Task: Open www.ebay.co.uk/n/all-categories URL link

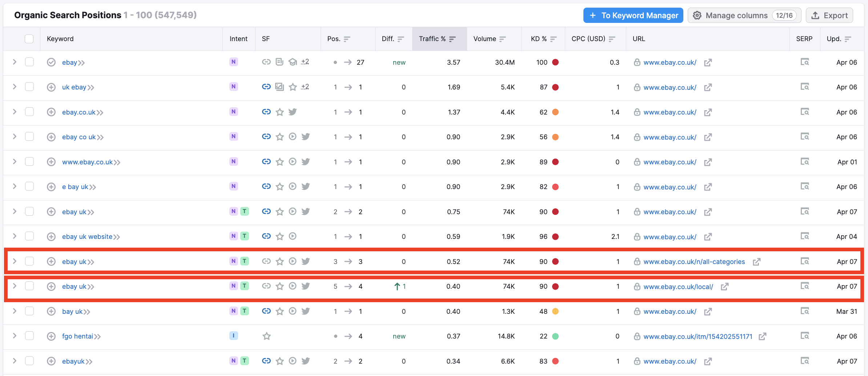Action: [x=694, y=262]
